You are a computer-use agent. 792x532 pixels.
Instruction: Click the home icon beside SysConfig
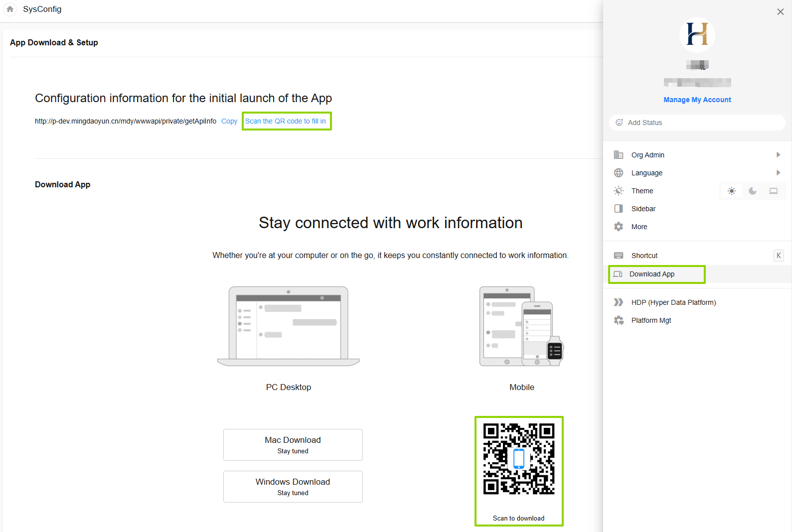10,9
